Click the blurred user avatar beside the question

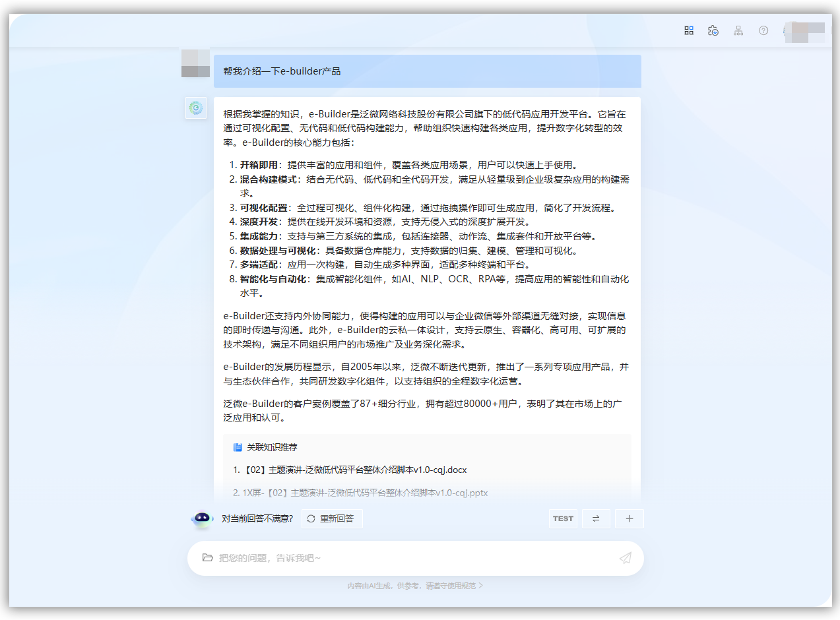click(195, 63)
